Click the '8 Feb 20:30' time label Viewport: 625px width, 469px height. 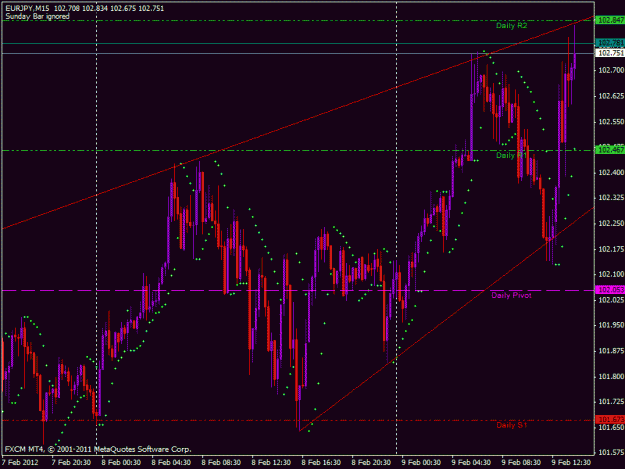(371, 462)
